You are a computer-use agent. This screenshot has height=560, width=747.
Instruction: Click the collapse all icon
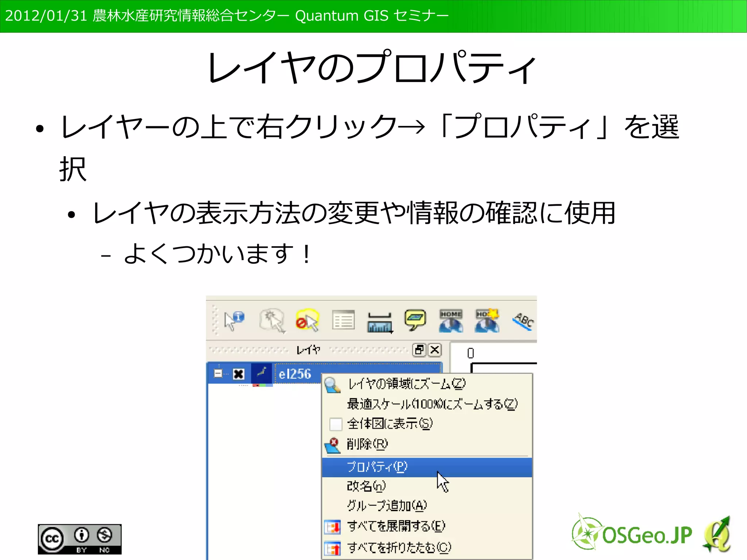click(x=332, y=548)
